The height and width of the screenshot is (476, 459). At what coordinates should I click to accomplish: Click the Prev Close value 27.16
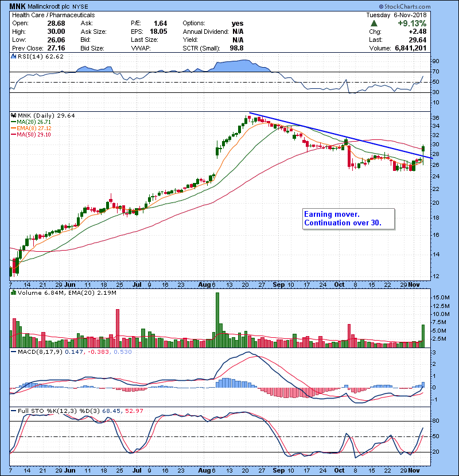pos(56,48)
